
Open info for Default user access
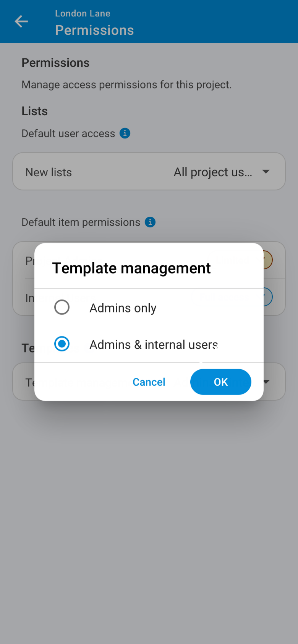(x=125, y=133)
